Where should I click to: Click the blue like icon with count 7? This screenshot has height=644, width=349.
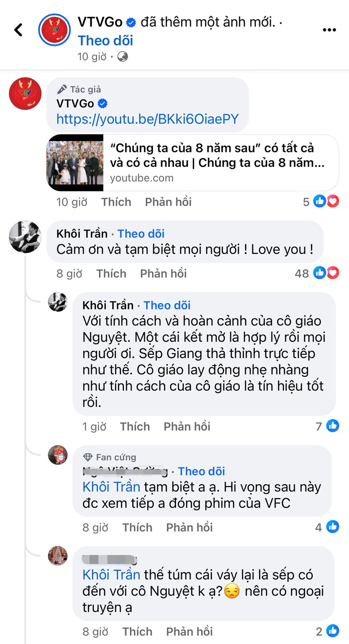pos(333,426)
